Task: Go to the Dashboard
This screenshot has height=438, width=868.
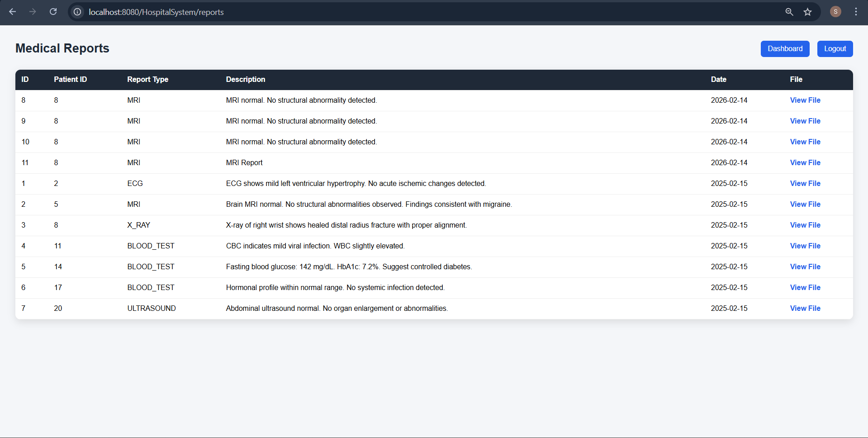Action: tap(785, 49)
